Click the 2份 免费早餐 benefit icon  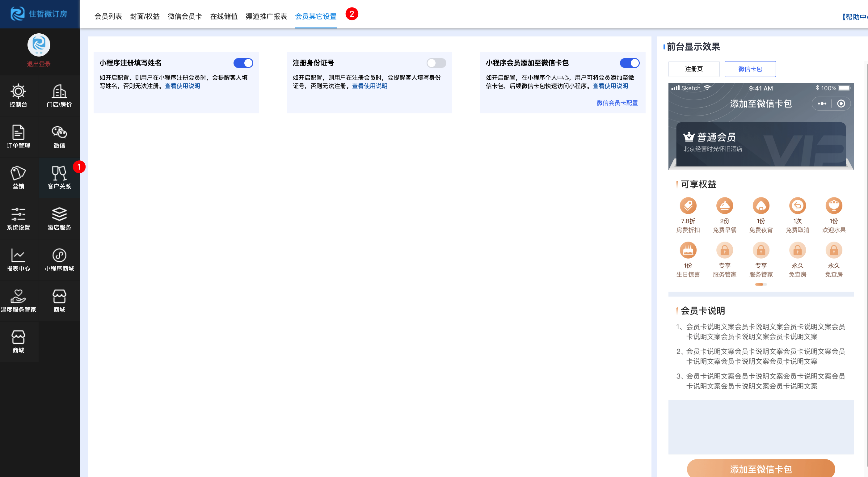(724, 206)
